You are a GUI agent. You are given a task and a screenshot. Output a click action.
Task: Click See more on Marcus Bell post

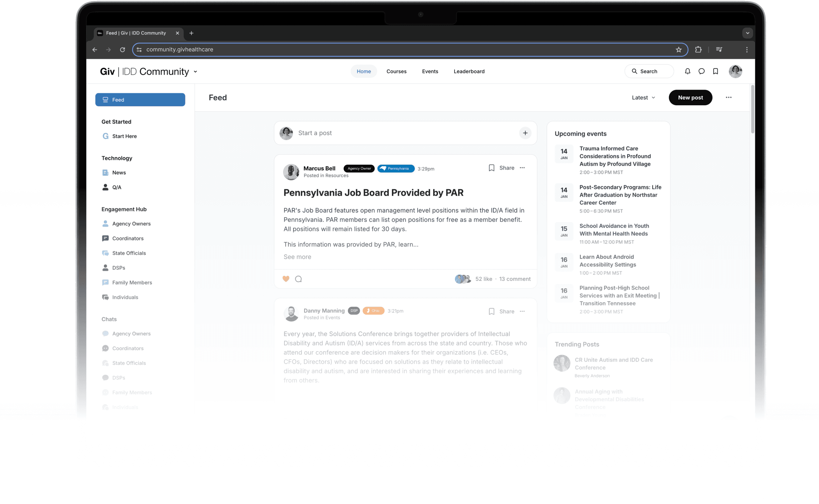297,257
